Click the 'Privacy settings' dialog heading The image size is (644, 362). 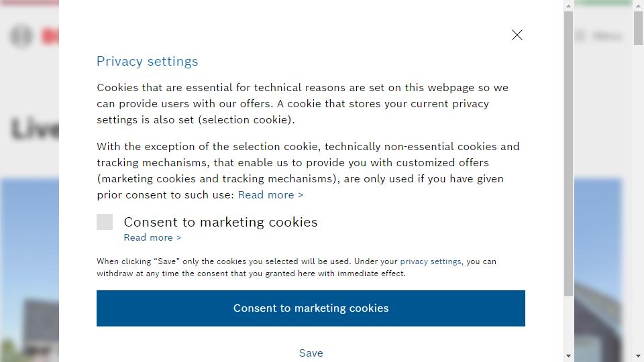click(x=147, y=61)
